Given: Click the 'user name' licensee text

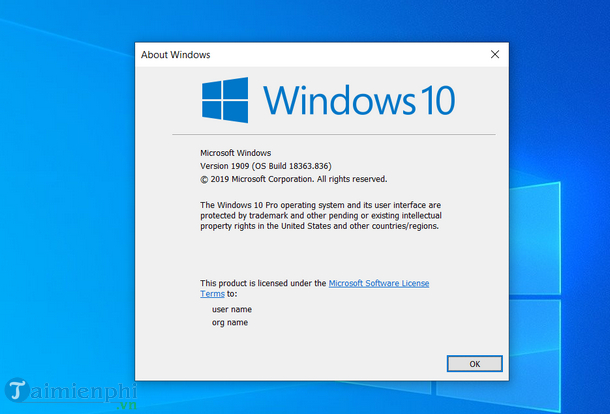Looking at the screenshot, I should pyautogui.click(x=232, y=309).
